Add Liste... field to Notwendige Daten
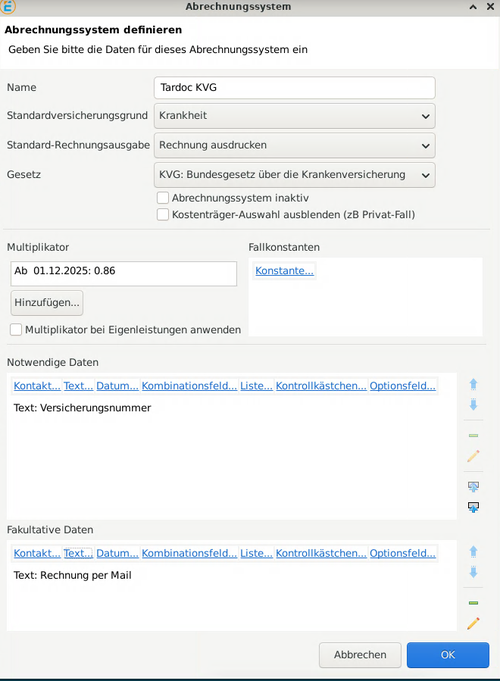Viewport: 500px width, 681px height. coord(256,386)
